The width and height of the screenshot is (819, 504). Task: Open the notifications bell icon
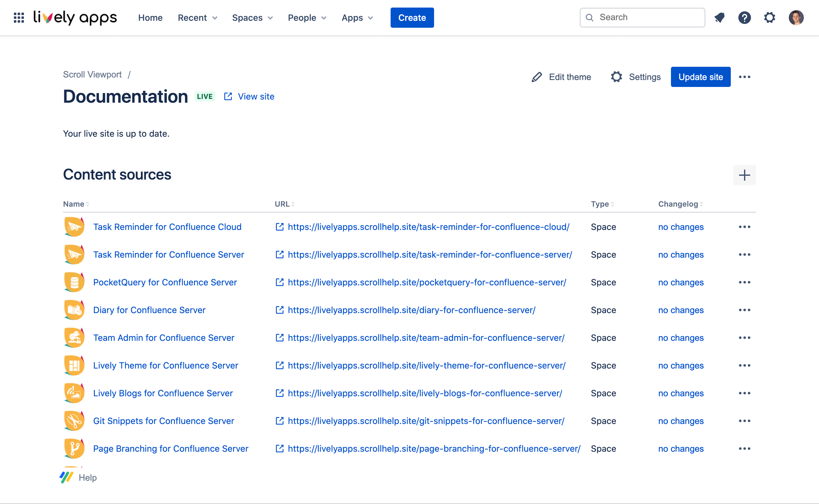click(x=719, y=18)
